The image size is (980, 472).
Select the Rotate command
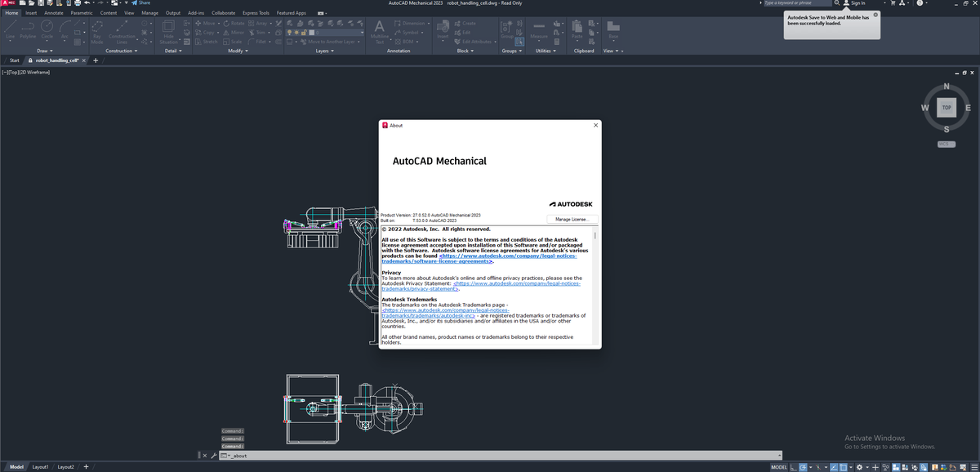(233, 24)
